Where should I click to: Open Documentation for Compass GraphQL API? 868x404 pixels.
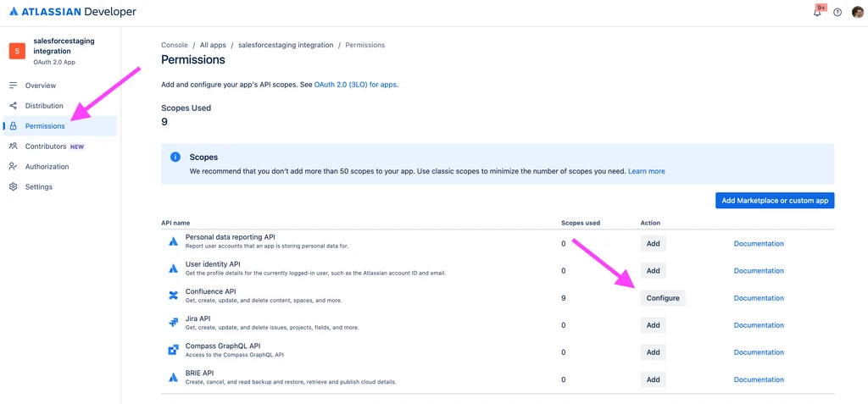[x=759, y=352]
